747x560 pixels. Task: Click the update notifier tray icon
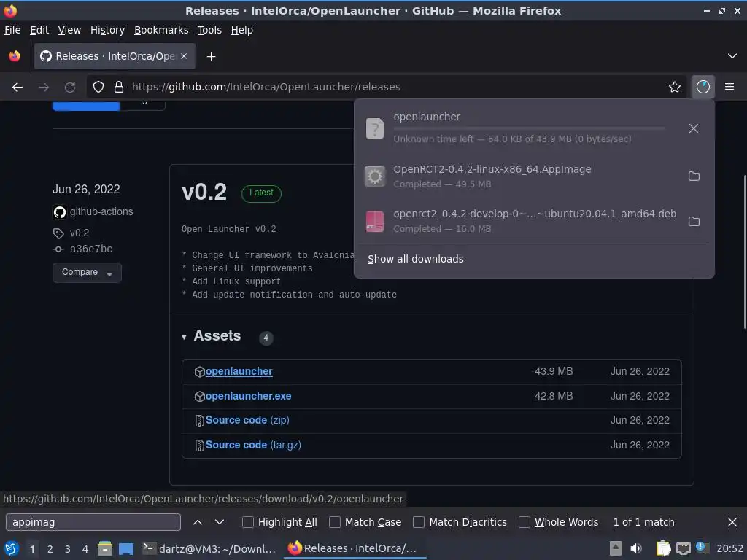point(703,548)
